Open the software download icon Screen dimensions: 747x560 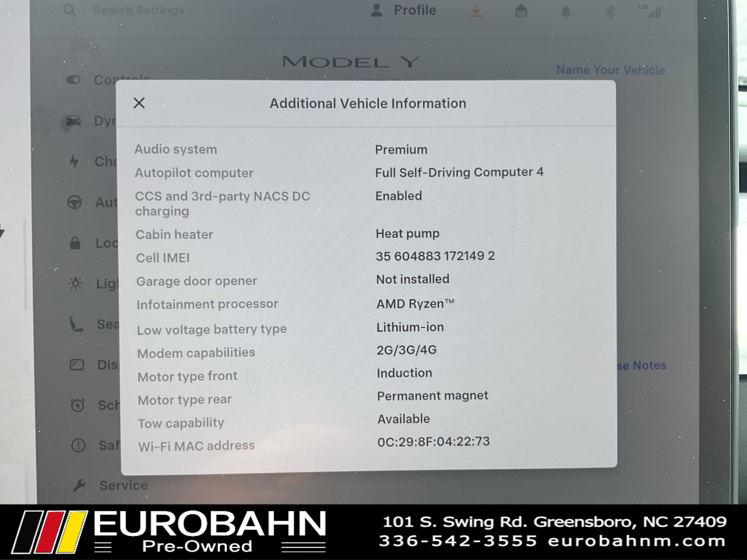pyautogui.click(x=476, y=11)
